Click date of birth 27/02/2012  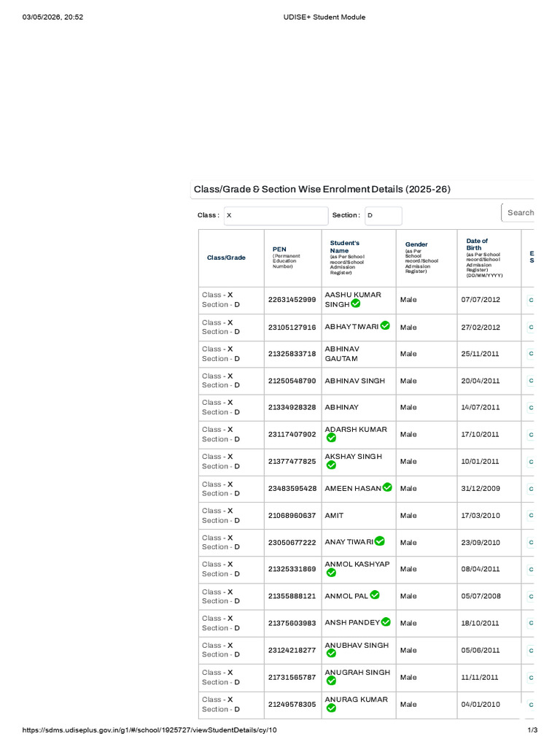click(481, 328)
